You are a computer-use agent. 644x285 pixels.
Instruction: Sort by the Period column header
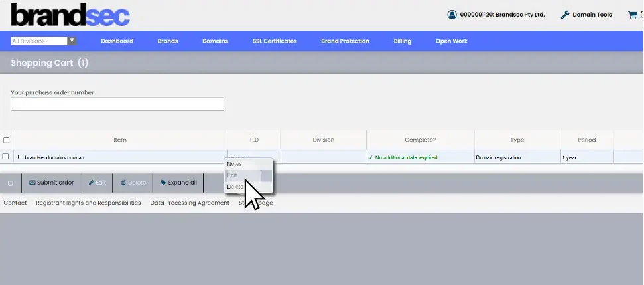(586, 140)
